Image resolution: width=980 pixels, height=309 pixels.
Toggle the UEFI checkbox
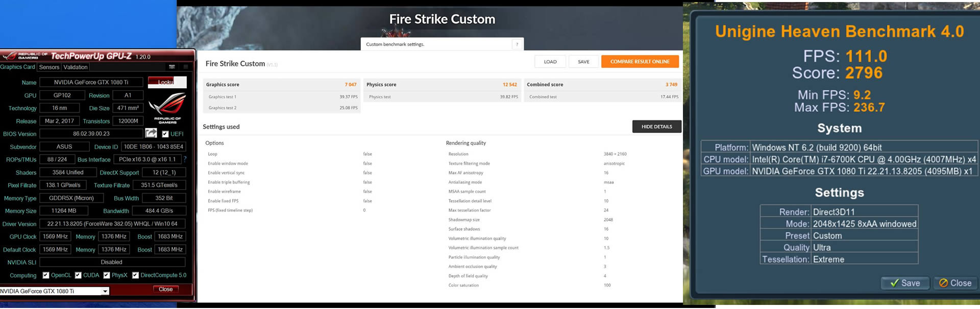pyautogui.click(x=165, y=134)
